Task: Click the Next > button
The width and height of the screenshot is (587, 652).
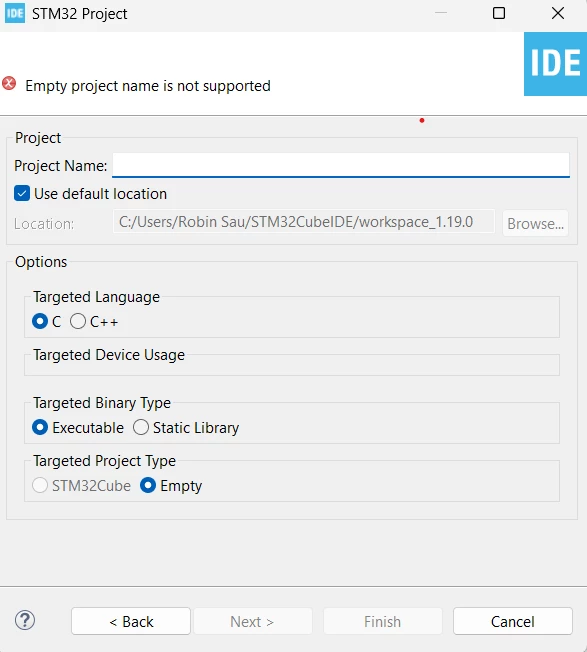Action: coord(252,621)
